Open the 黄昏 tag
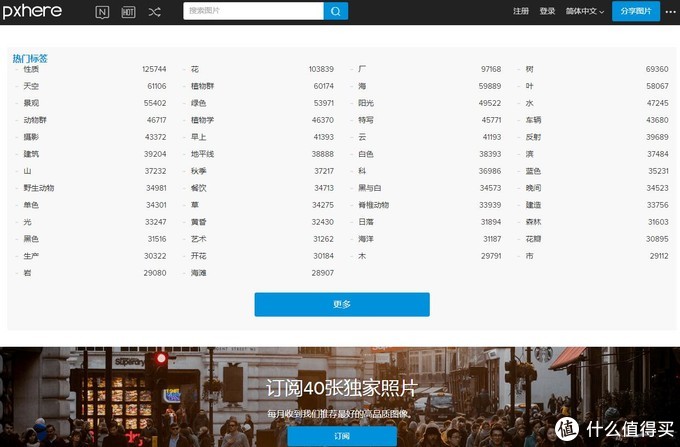Viewport: 680px width, 447px height. point(199,222)
